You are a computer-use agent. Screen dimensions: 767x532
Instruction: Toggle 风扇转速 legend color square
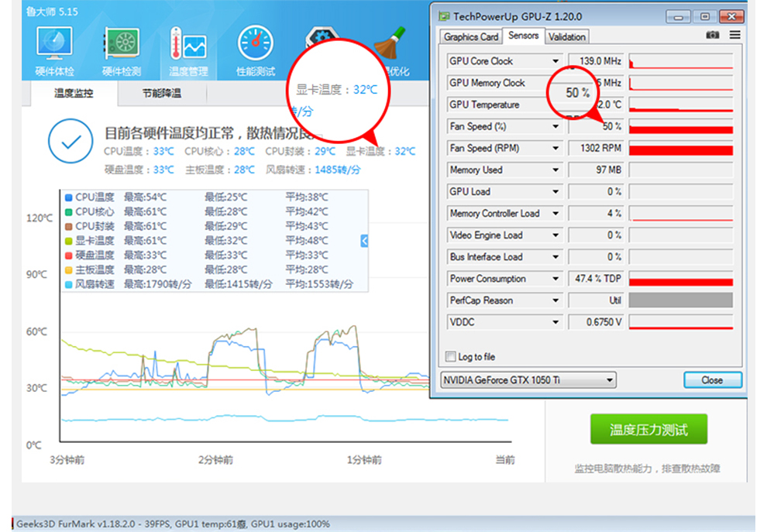click(69, 284)
